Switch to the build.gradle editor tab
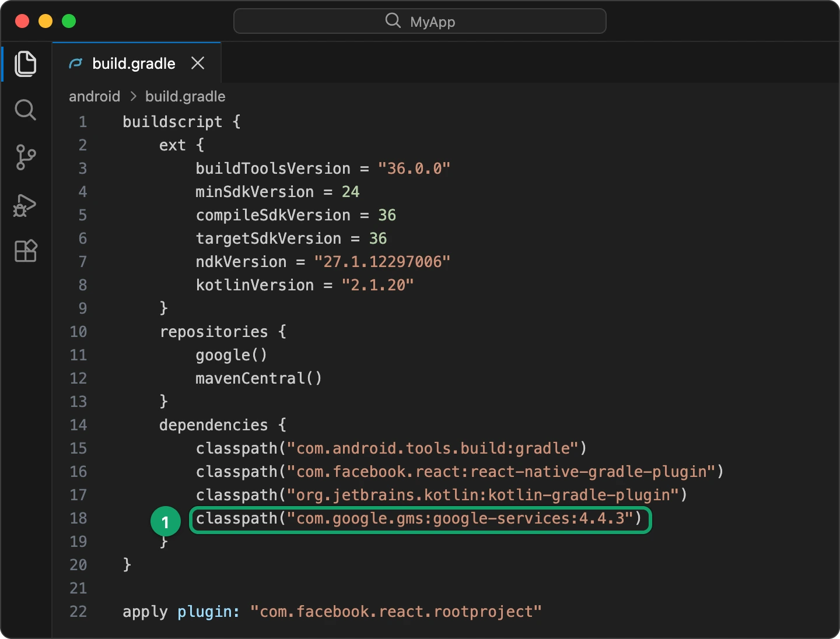Viewport: 840px width, 639px height. pos(136,62)
